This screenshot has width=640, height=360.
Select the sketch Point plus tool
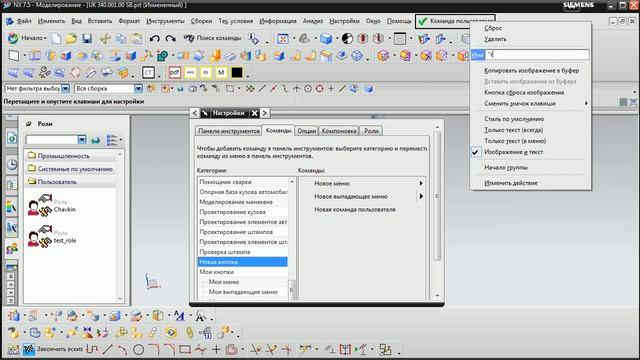216,349
